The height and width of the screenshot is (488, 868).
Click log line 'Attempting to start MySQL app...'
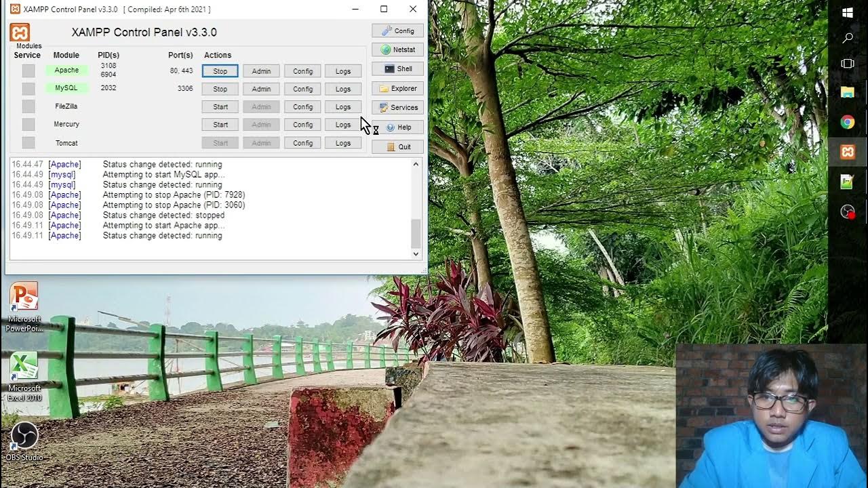[163, 174]
